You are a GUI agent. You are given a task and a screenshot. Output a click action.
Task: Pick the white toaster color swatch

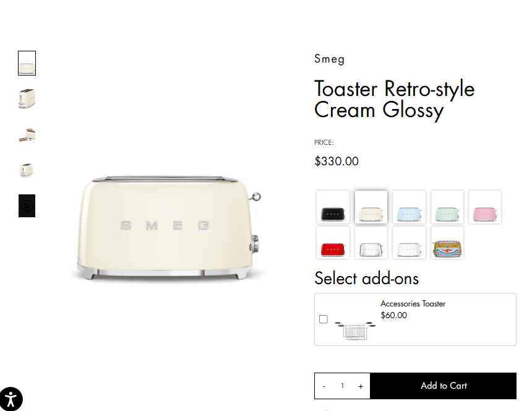click(409, 243)
